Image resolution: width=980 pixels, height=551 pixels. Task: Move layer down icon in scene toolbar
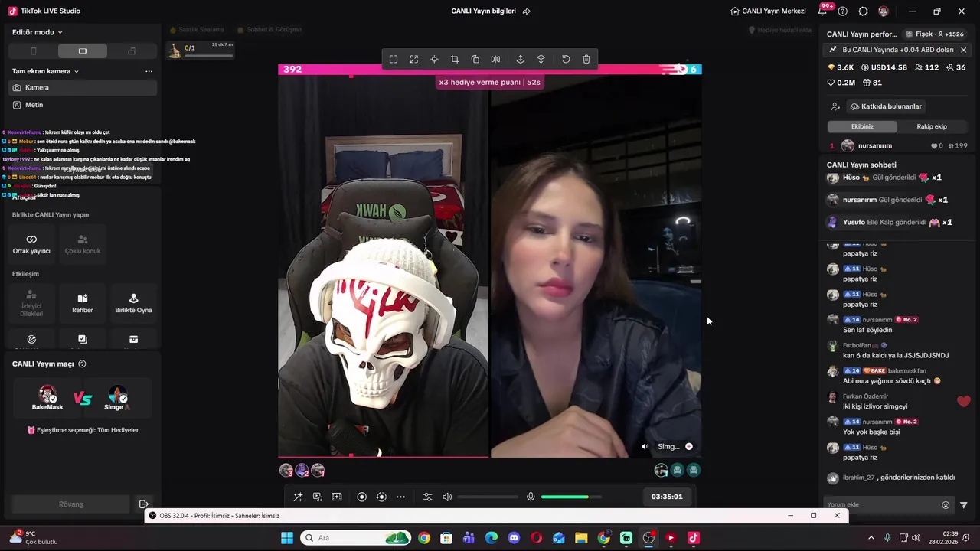541,60
